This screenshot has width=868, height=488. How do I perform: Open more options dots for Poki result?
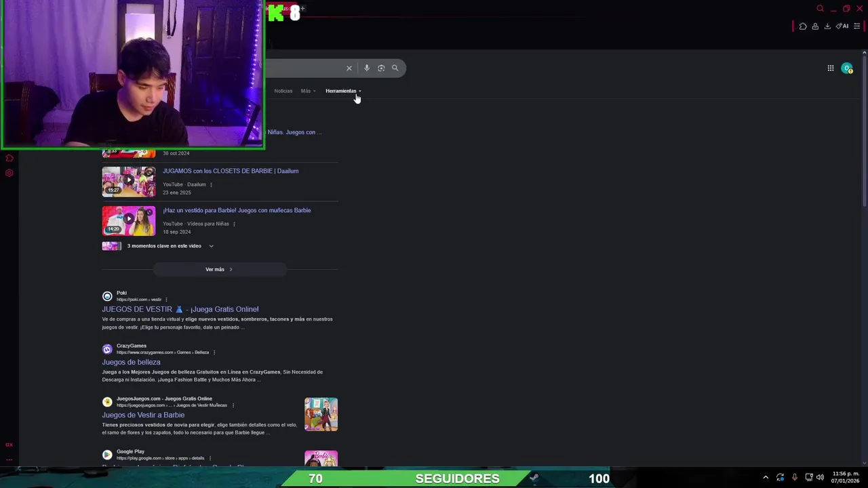point(166,300)
